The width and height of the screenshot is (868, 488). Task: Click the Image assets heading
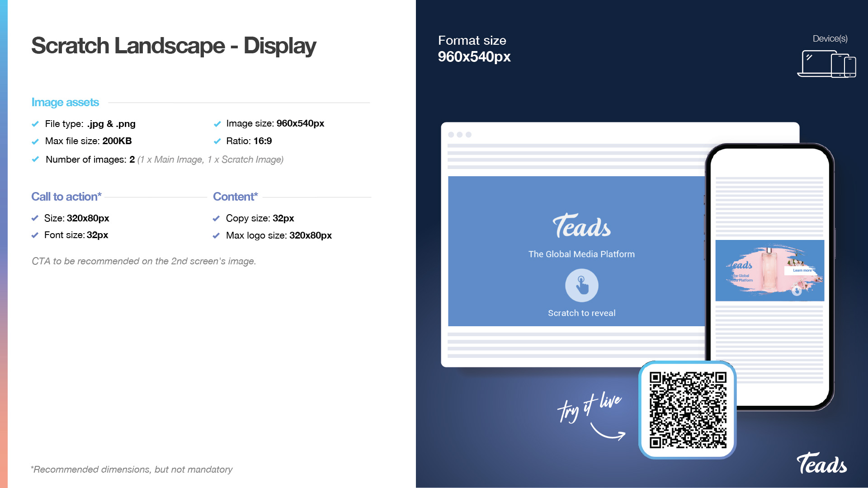point(65,103)
